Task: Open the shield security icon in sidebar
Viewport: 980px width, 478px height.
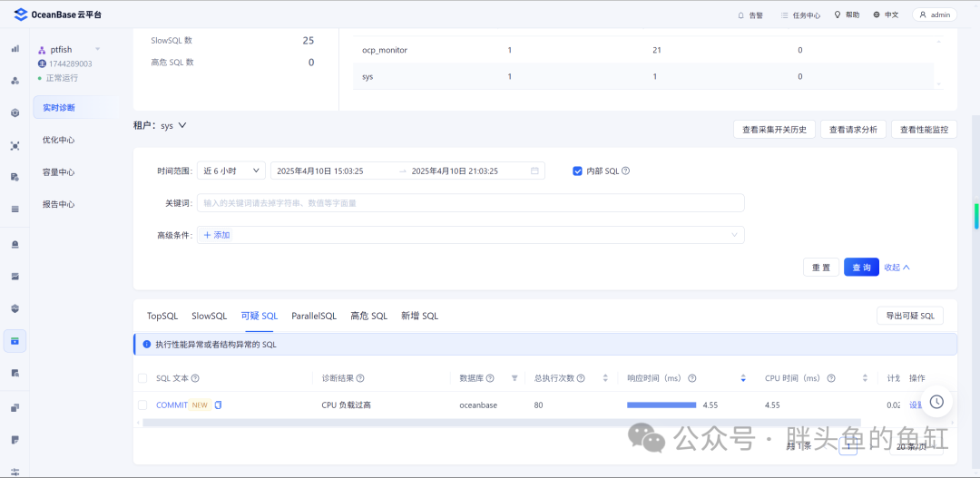Action: [15, 308]
